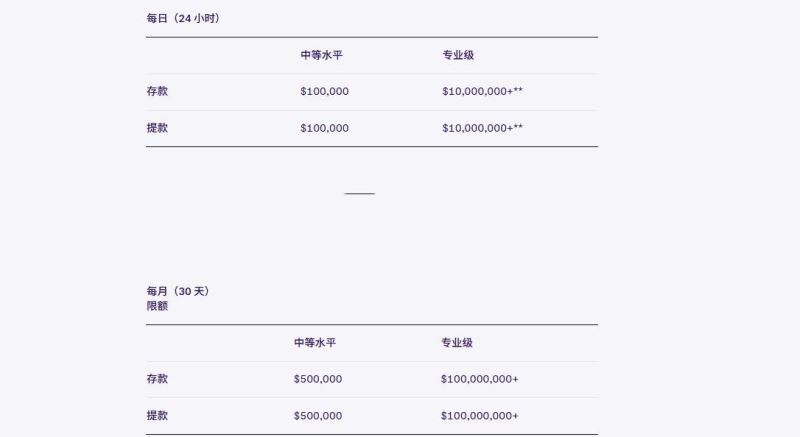Select daily 提款 $10,000,000+** amount
Screen dimensions: 800x437
pos(482,128)
